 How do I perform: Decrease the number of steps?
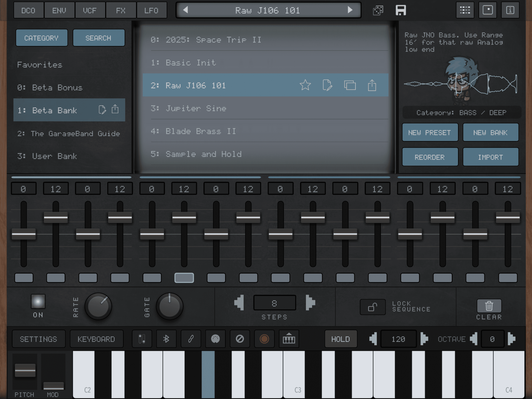(x=239, y=303)
